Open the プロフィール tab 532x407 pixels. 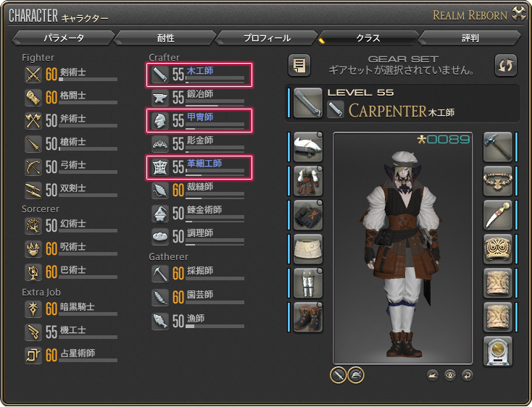(267, 38)
